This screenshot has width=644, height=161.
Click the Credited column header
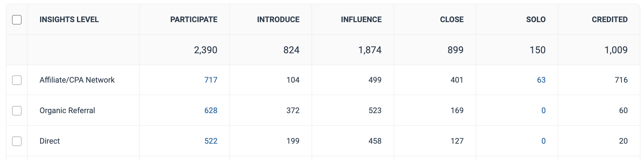(x=610, y=20)
